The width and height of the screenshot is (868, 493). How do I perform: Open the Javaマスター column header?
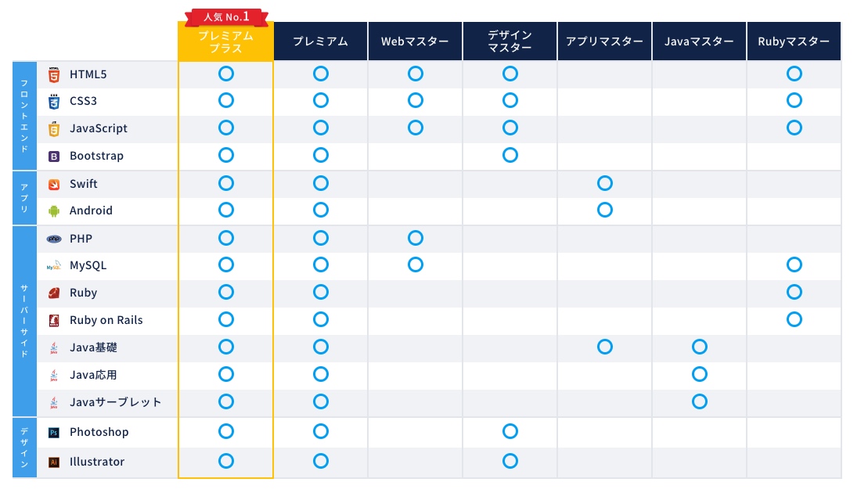click(699, 41)
